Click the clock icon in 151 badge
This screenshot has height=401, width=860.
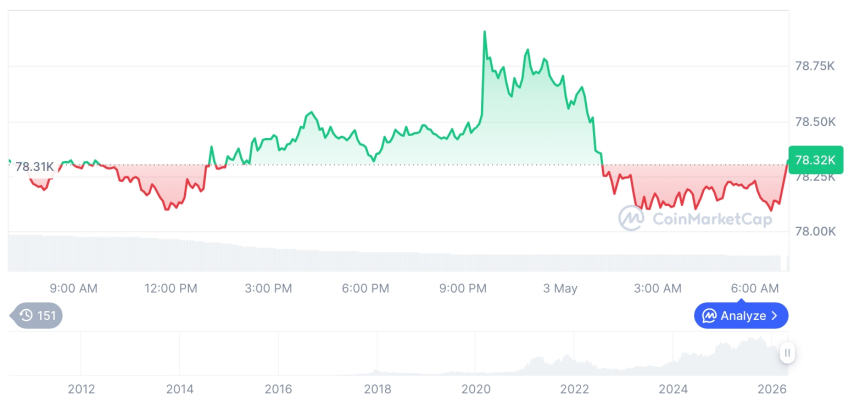tap(26, 315)
